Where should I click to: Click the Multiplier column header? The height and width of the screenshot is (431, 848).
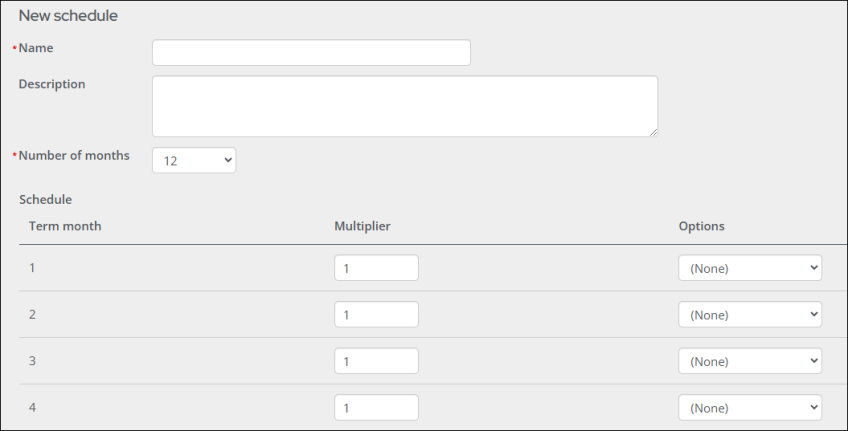point(362,226)
